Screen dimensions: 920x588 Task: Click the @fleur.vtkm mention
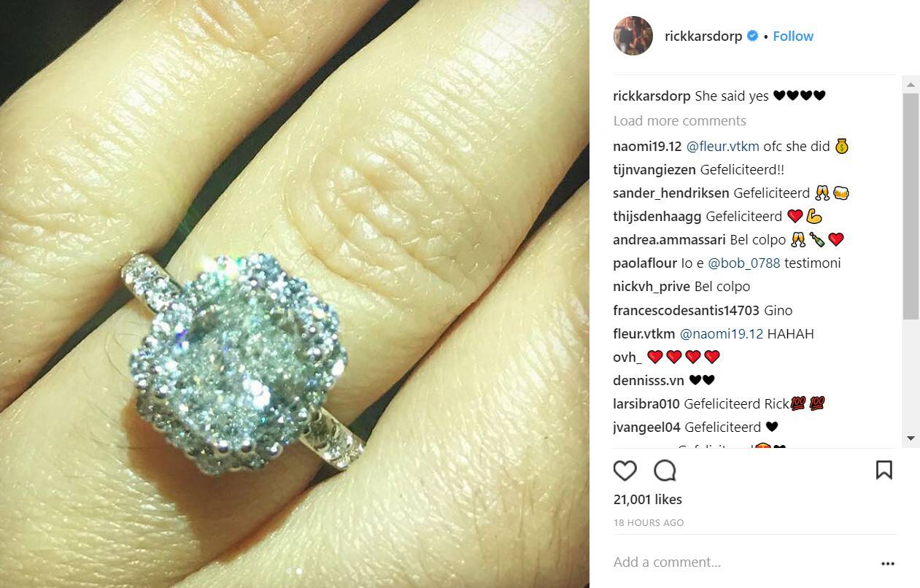tap(722, 147)
